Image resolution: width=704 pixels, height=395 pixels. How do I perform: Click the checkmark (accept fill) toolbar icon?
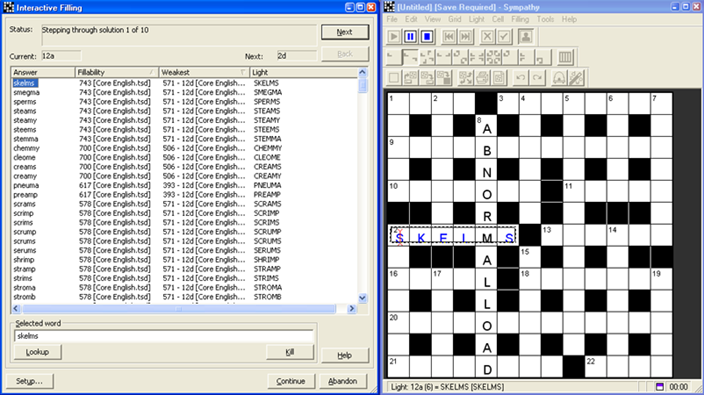pyautogui.click(x=504, y=36)
